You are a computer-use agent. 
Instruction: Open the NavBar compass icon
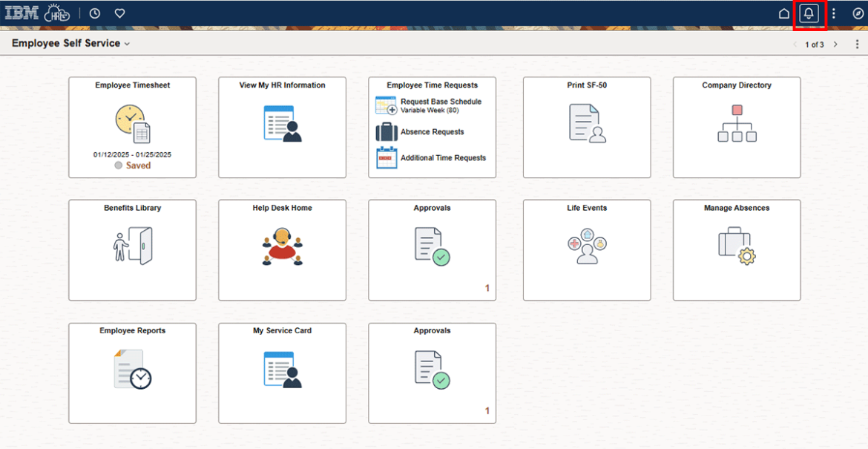coord(858,13)
